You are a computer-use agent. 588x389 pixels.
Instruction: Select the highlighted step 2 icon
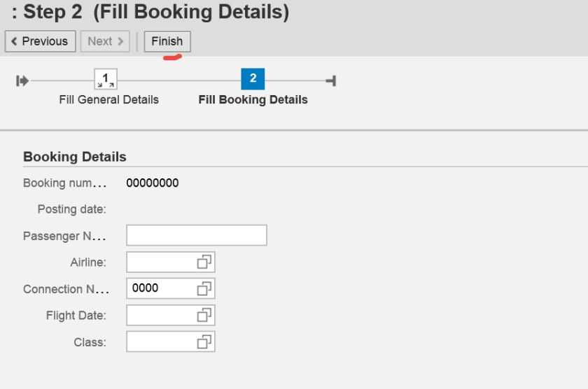[253, 80]
